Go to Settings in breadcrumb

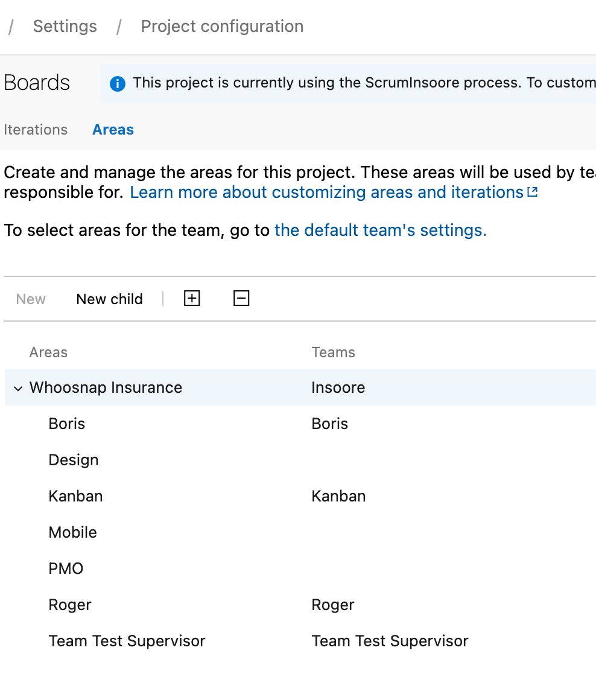pyautogui.click(x=65, y=27)
